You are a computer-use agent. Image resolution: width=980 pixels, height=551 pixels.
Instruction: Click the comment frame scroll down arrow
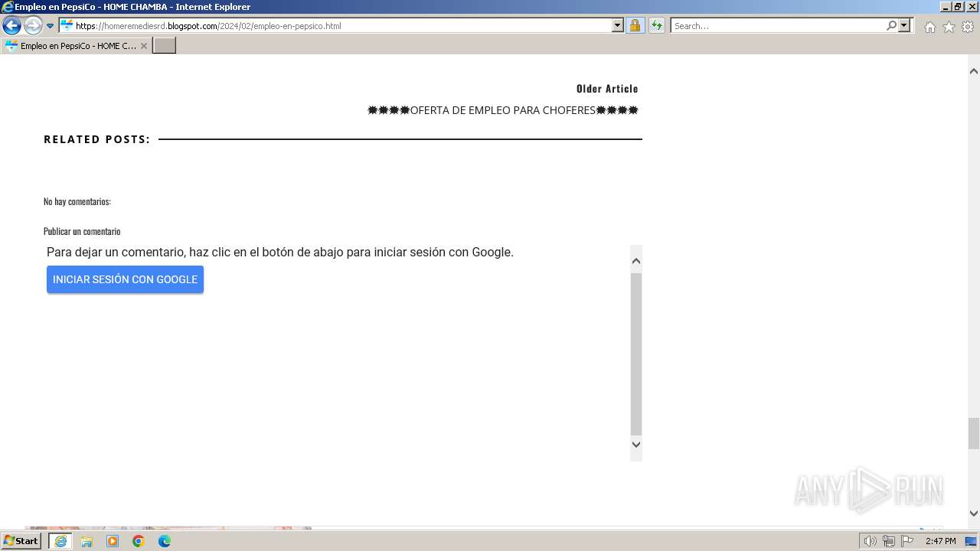pyautogui.click(x=635, y=444)
